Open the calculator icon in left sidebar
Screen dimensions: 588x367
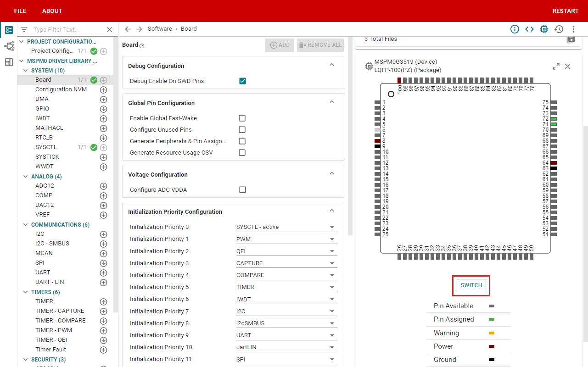click(9, 62)
